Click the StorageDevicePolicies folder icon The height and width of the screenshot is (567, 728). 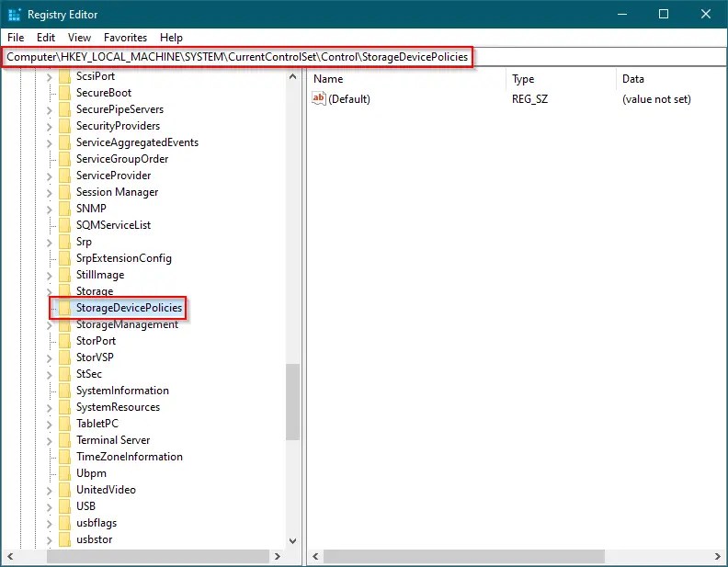coord(65,308)
